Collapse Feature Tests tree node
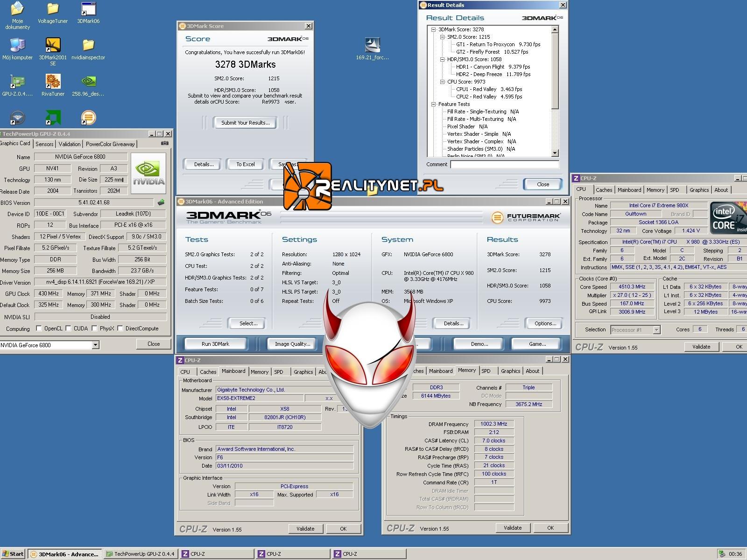 pos(433,104)
